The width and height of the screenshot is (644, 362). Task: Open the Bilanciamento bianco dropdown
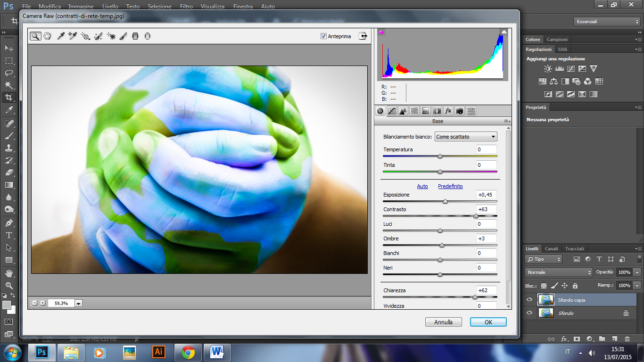pos(466,137)
